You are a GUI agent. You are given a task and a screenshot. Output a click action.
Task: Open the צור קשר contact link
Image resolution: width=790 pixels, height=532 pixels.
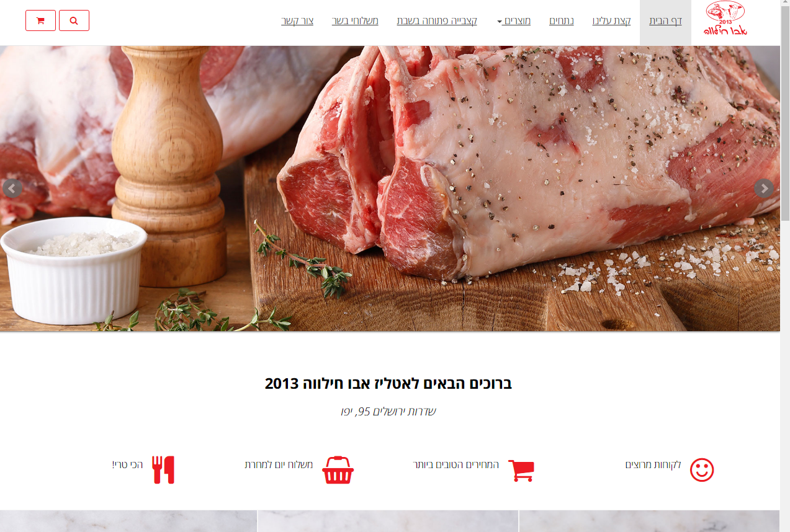tap(297, 20)
